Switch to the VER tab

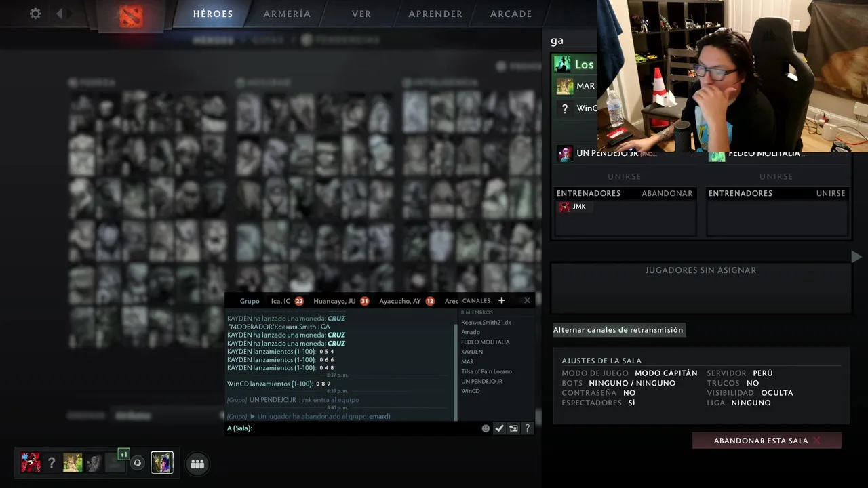(361, 14)
